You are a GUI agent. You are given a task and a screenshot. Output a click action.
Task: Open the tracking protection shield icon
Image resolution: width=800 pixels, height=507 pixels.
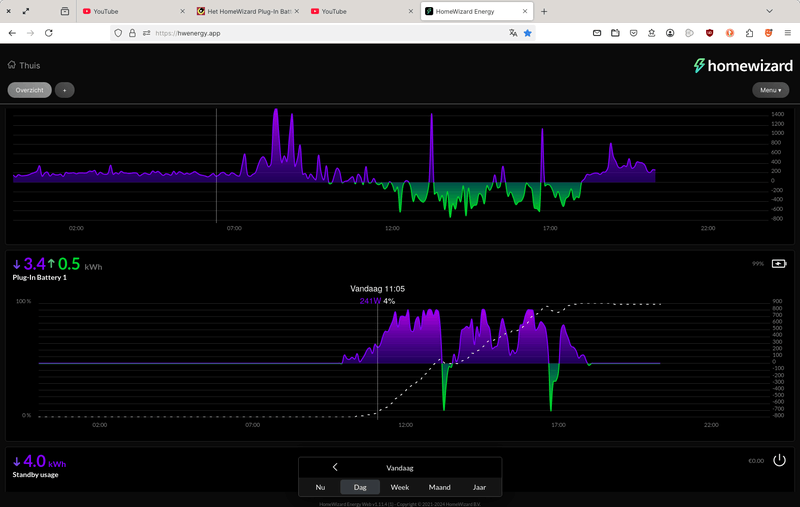coord(118,33)
